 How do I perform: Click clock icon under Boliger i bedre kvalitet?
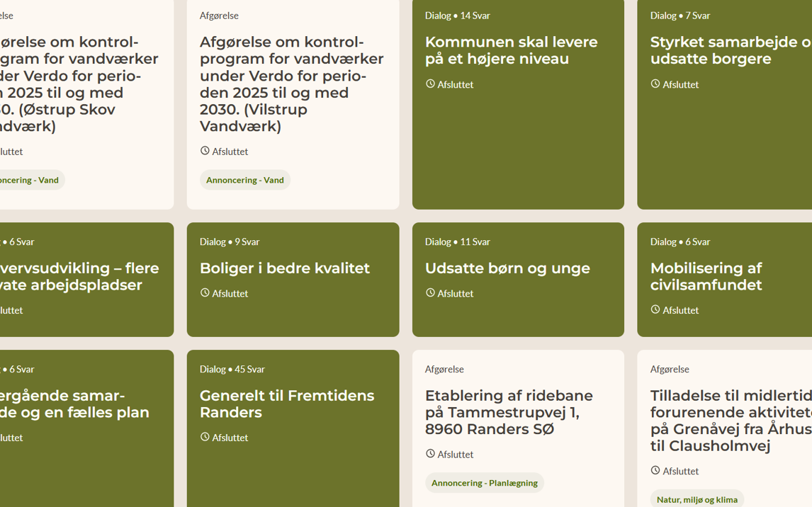(205, 292)
